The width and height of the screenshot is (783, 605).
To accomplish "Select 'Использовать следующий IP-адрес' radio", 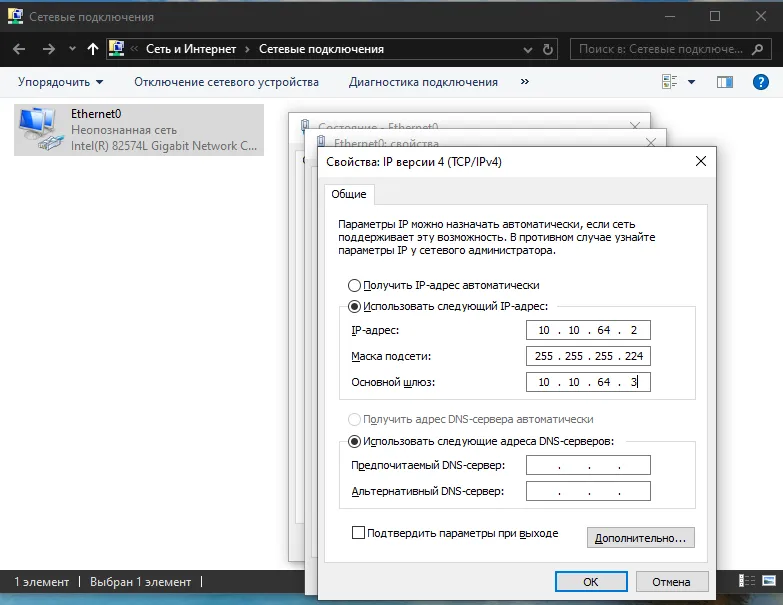I will pos(354,306).
